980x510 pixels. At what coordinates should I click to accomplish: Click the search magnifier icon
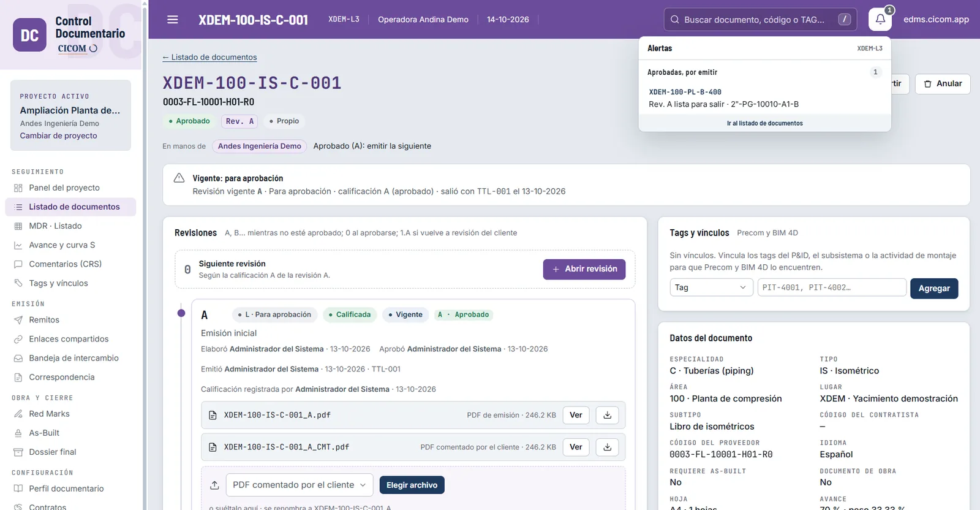coord(674,20)
